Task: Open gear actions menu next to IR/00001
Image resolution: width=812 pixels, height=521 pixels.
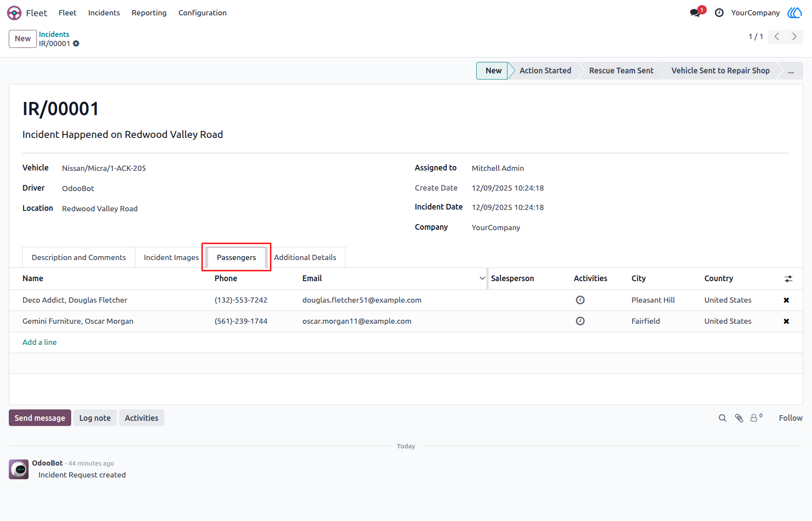Action: (x=76, y=43)
